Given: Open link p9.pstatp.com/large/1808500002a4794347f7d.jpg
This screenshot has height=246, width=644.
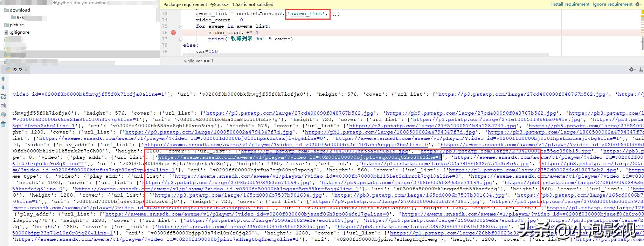Looking at the screenshot, I should tap(209, 132).
